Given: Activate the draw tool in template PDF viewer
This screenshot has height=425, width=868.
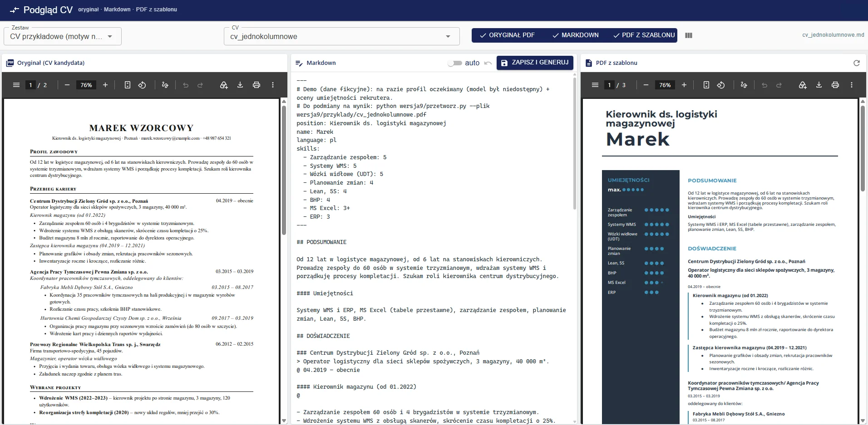Looking at the screenshot, I should [x=744, y=85].
